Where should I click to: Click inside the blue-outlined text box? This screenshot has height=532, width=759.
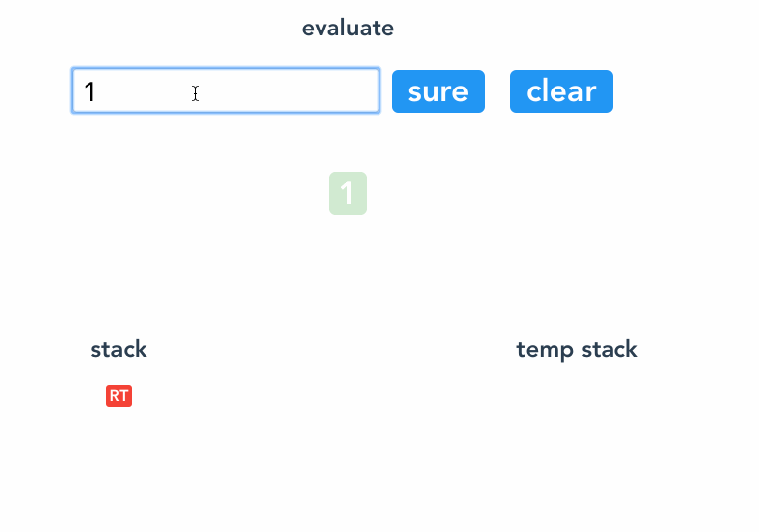(225, 90)
